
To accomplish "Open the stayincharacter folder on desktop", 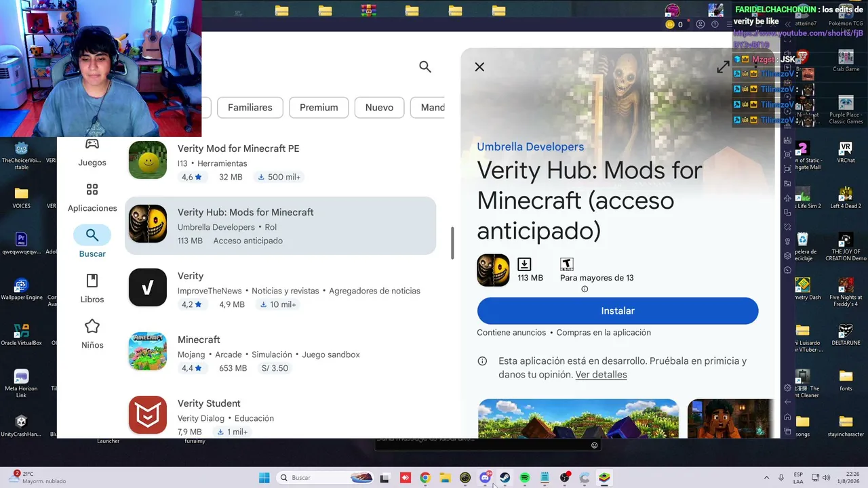I will coord(846,426).
